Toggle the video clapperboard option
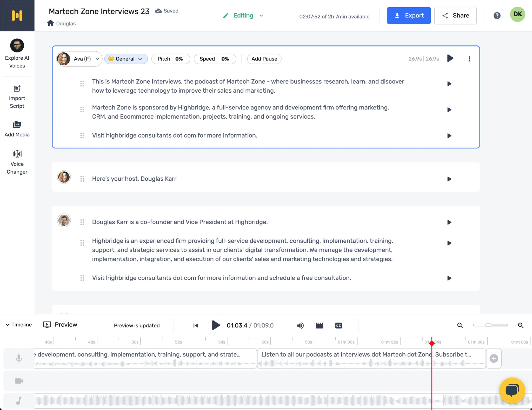 pos(319,325)
